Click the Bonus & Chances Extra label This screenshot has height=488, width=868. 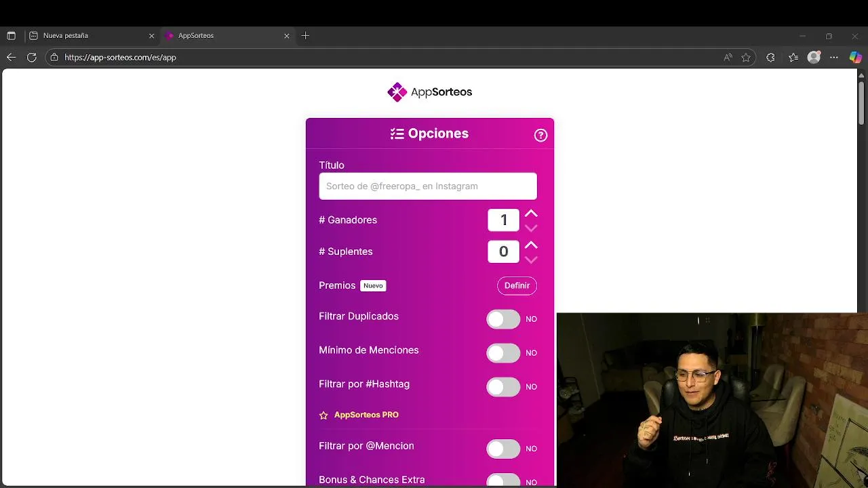pos(372,480)
